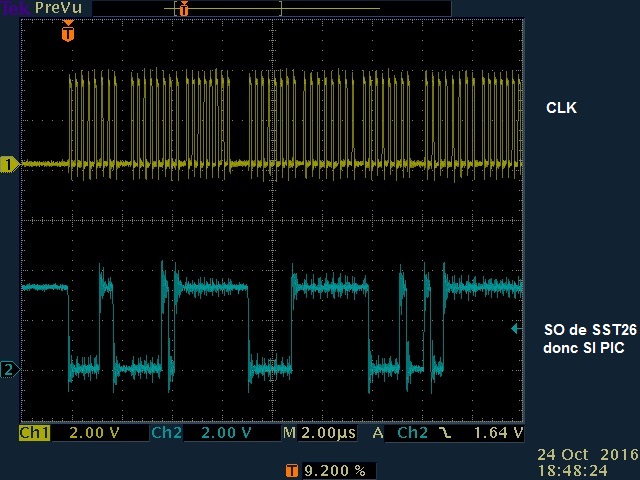Click the 9.200 % trigger position readout
640x480 pixels.
pos(335,471)
